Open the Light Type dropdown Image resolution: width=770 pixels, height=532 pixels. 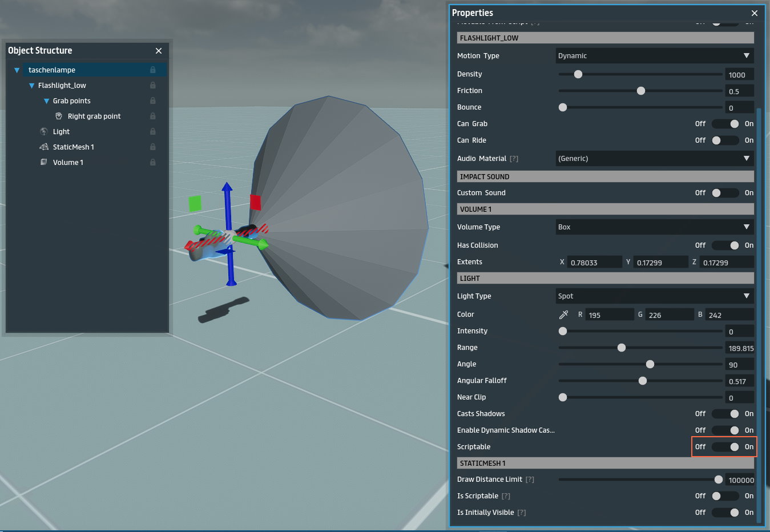655,296
